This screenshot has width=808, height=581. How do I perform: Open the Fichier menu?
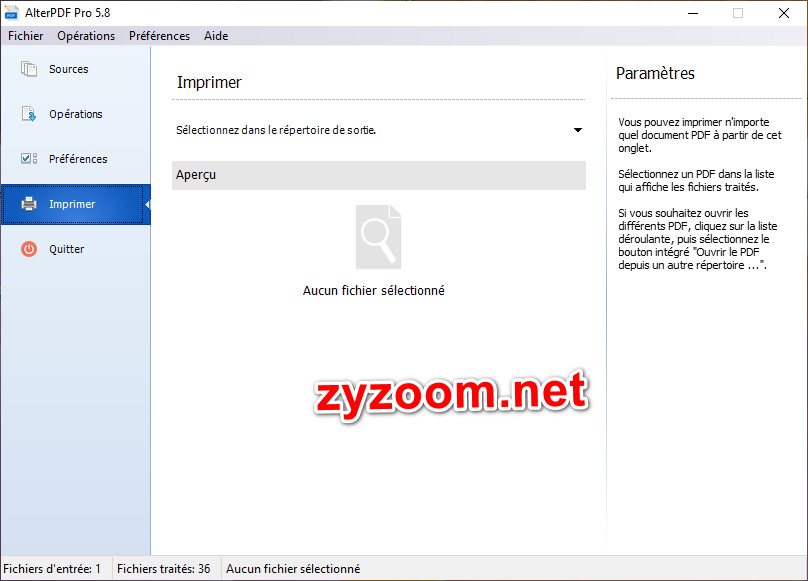click(x=25, y=36)
